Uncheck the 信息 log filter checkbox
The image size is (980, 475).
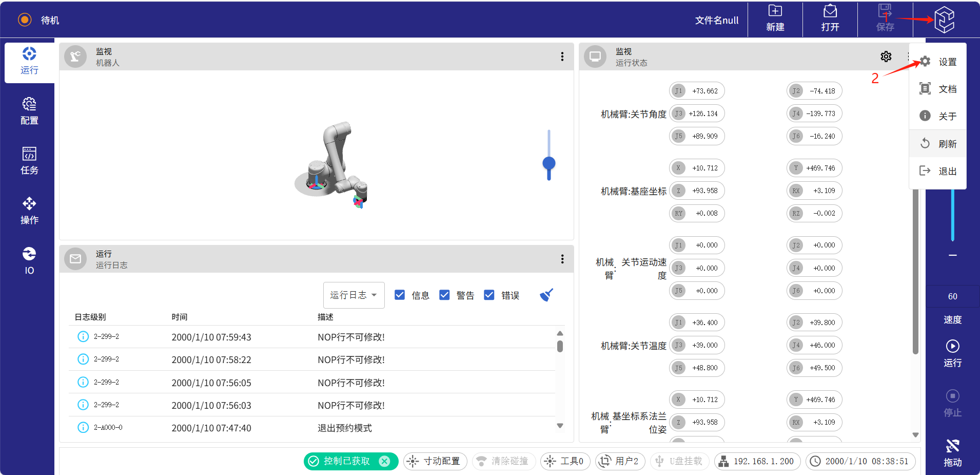tap(400, 295)
